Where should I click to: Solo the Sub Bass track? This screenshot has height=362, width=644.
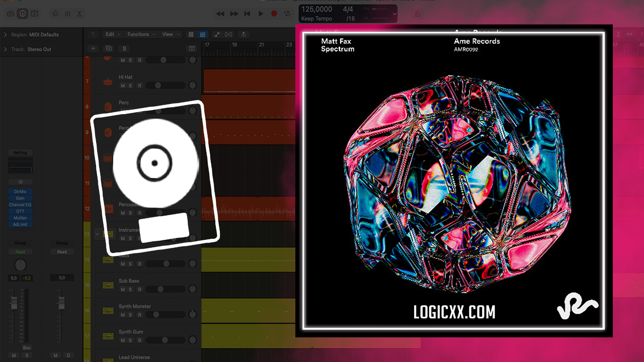tap(130, 290)
